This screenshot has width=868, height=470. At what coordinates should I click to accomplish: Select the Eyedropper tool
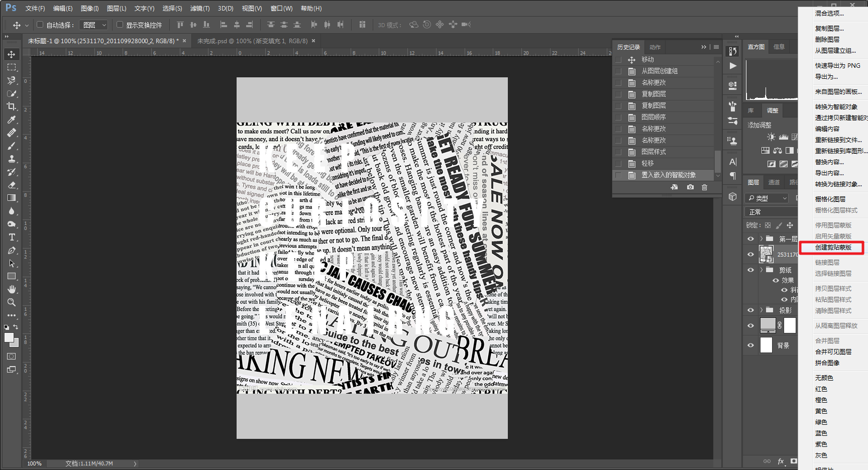tap(11, 120)
